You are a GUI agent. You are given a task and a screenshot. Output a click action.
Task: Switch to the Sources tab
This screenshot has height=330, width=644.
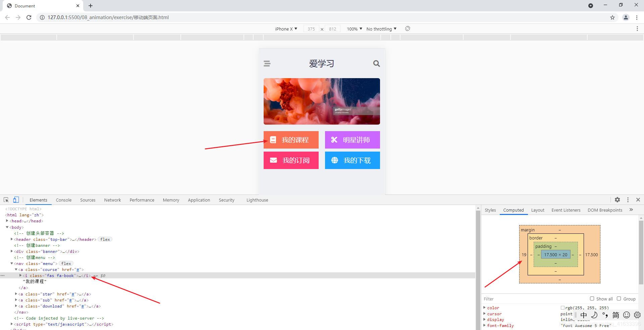[88, 200]
